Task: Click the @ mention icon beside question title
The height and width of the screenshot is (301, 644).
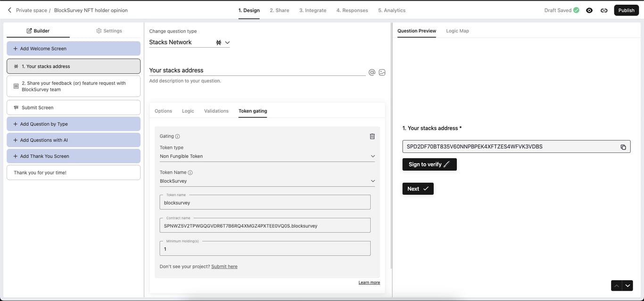Action: [372, 72]
